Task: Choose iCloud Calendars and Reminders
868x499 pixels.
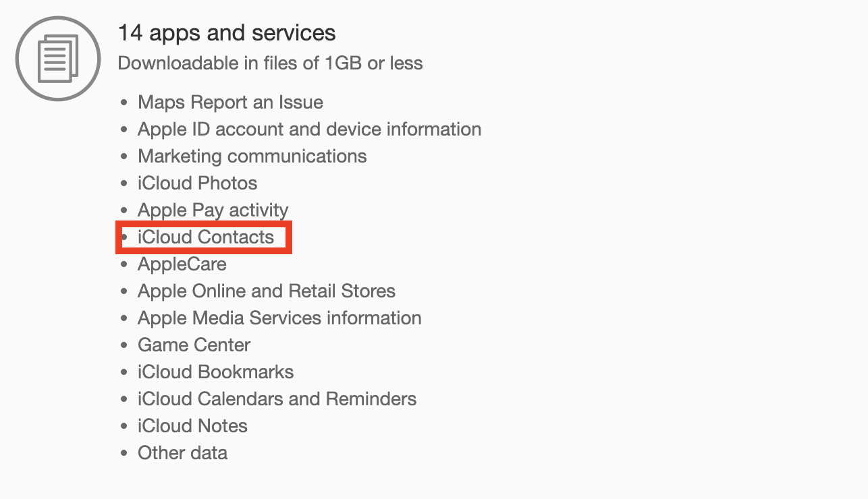Action: [277, 399]
